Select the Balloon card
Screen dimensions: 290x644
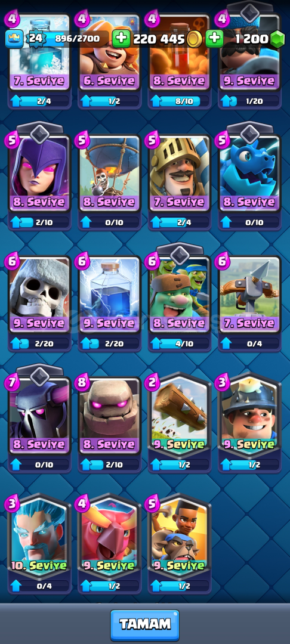click(x=109, y=173)
